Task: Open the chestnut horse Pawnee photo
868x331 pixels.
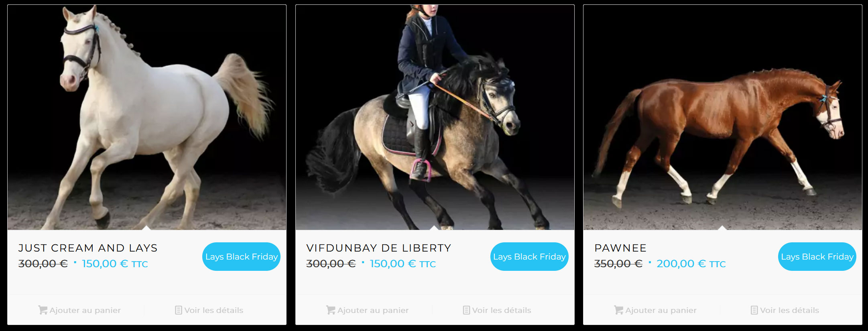Action: 723,117
